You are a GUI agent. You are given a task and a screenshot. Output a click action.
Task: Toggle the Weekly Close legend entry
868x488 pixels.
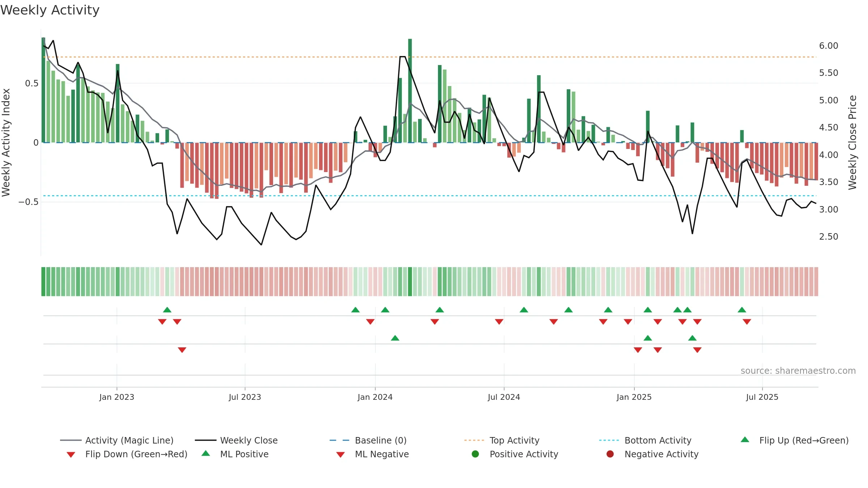point(236,440)
